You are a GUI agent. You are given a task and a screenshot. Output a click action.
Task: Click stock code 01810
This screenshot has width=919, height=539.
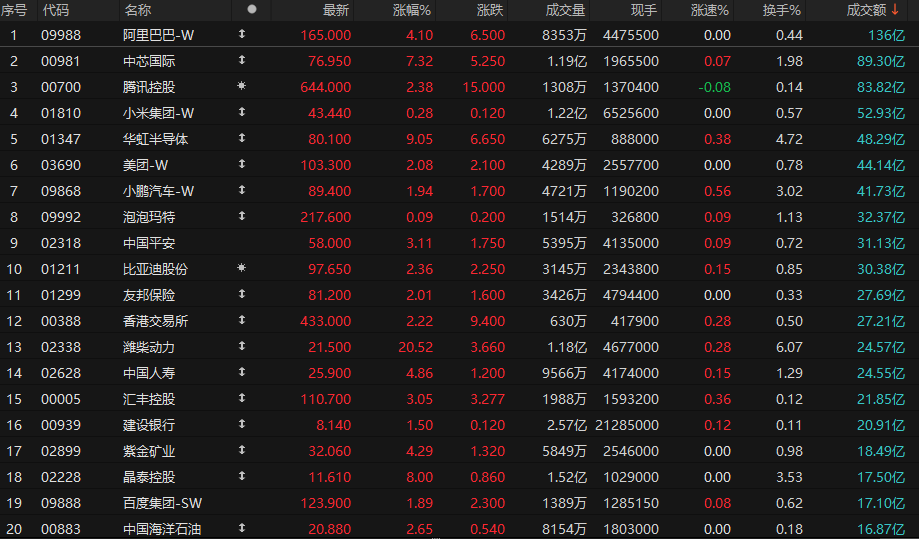point(61,113)
